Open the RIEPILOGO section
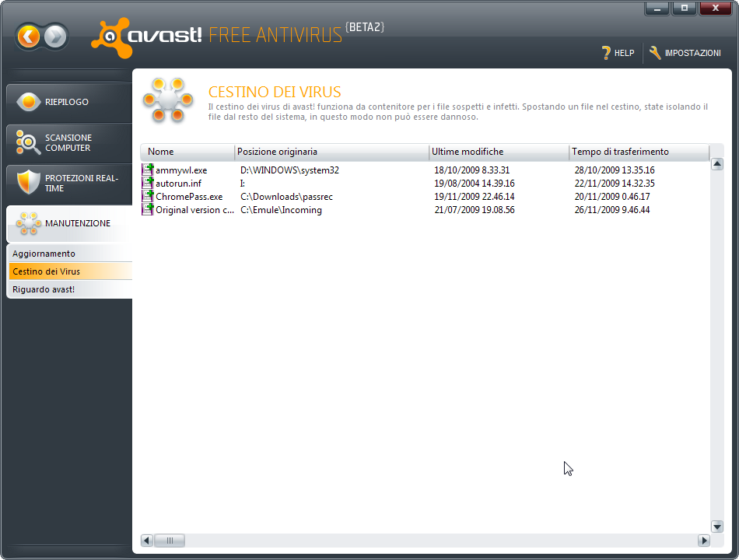Image resolution: width=739 pixels, height=560 pixels. click(x=70, y=102)
